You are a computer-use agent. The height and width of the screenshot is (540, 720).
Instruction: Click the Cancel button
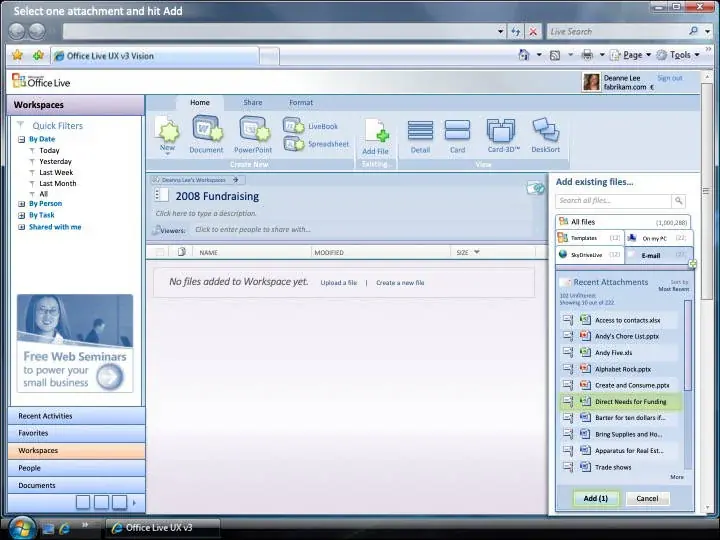point(647,498)
